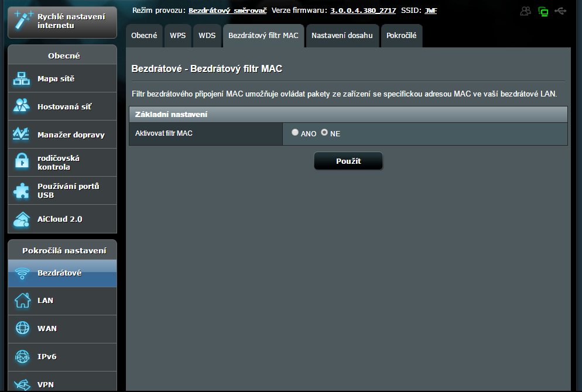Click the AiCloud 2.0 cloud icon

tap(22, 219)
